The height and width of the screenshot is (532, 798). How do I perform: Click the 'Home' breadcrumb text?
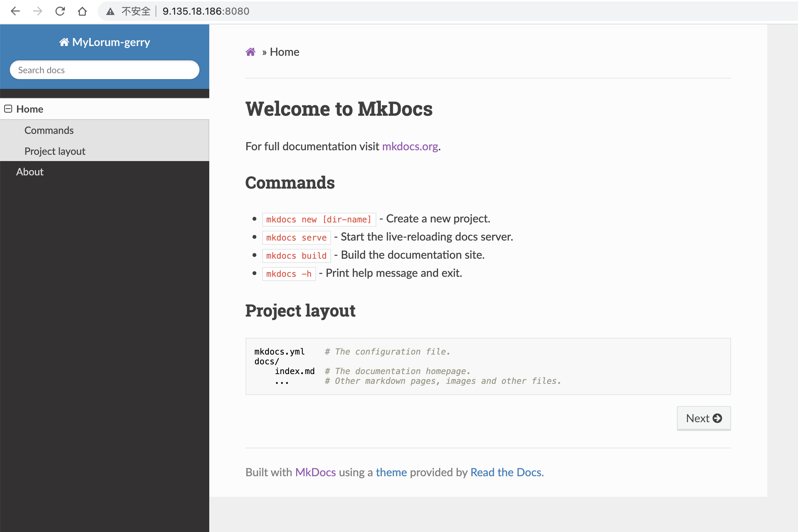tap(284, 52)
